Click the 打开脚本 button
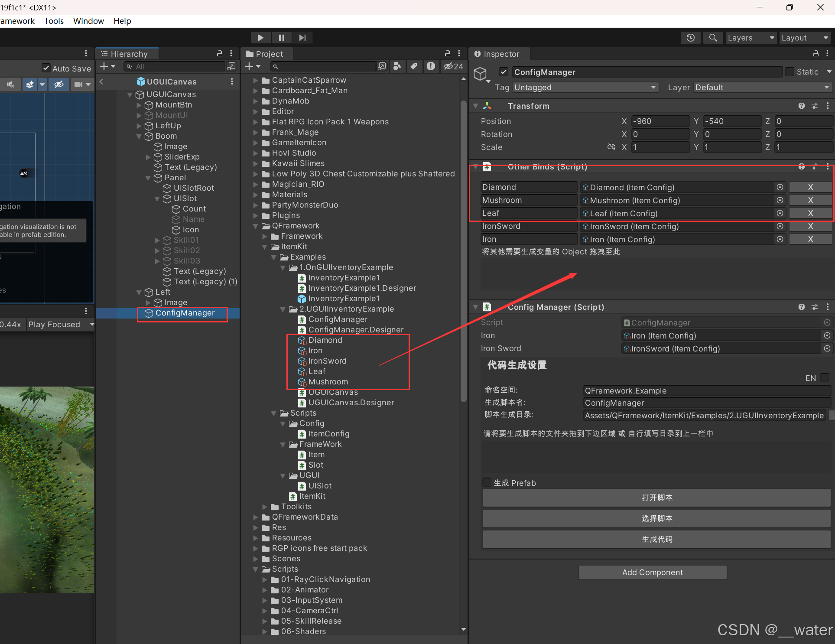Screen dimensions: 835x644 point(656,498)
